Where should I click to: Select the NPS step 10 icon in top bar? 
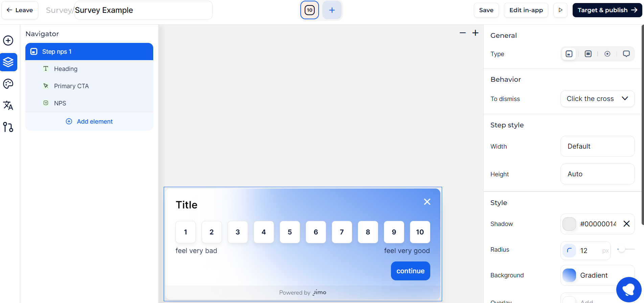[x=309, y=10]
